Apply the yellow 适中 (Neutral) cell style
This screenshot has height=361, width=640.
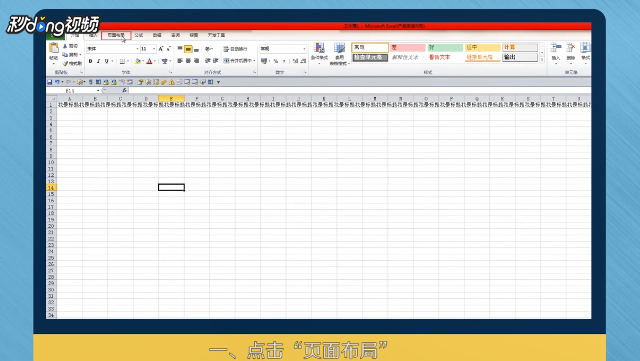click(482, 47)
